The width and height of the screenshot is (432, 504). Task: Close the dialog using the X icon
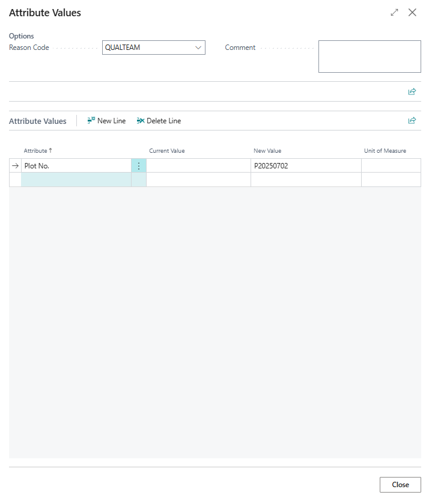[x=412, y=13]
